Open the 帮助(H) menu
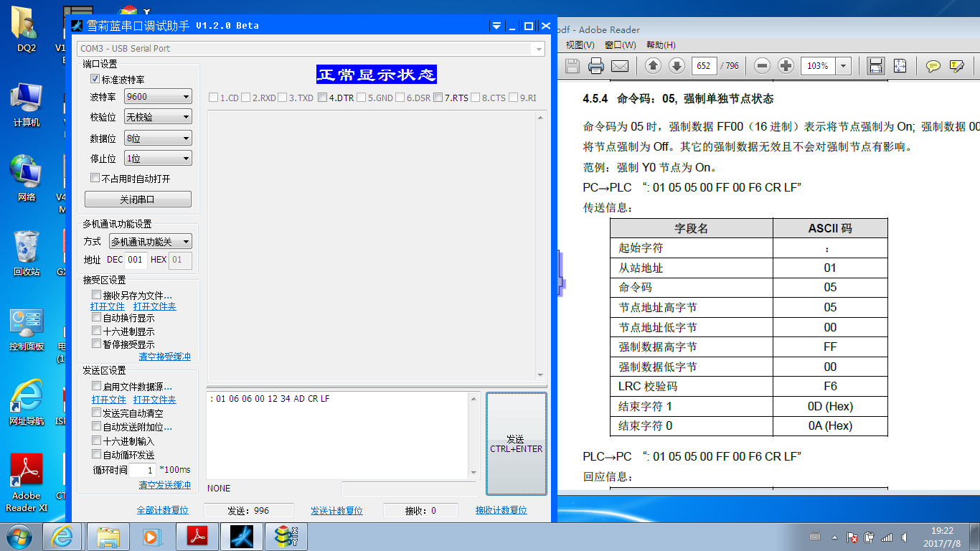 click(x=661, y=45)
